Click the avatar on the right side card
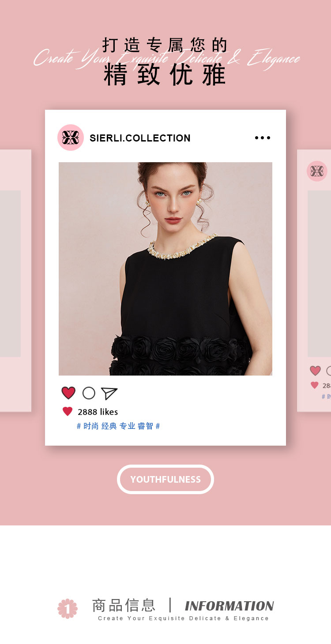This screenshot has width=331, height=644. 317,171
